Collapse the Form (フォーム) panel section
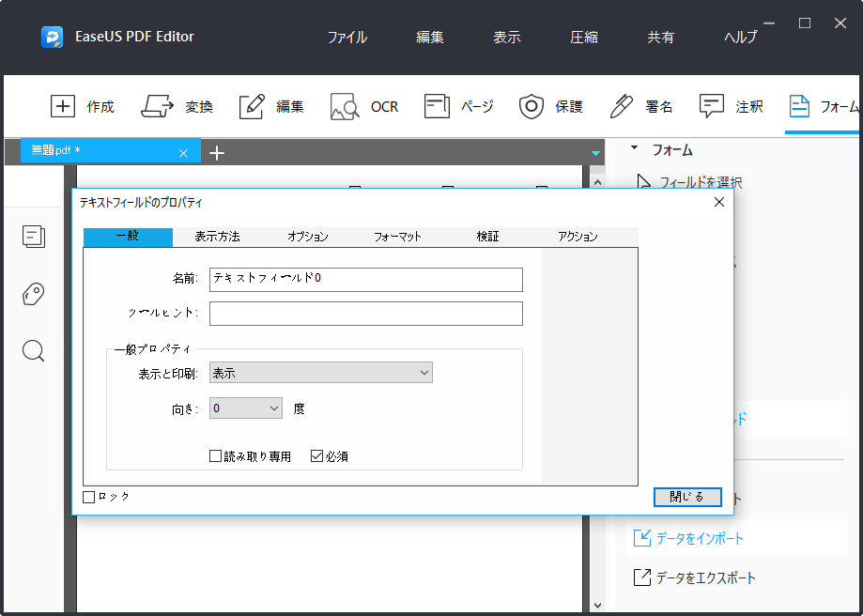Viewport: 863px width, 616px height. [634, 148]
